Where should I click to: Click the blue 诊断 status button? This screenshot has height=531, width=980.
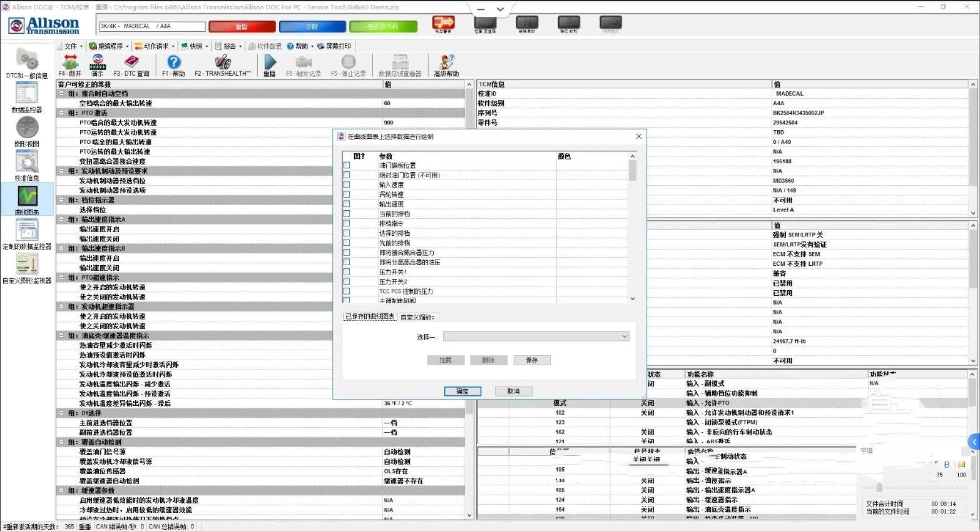pos(312,27)
